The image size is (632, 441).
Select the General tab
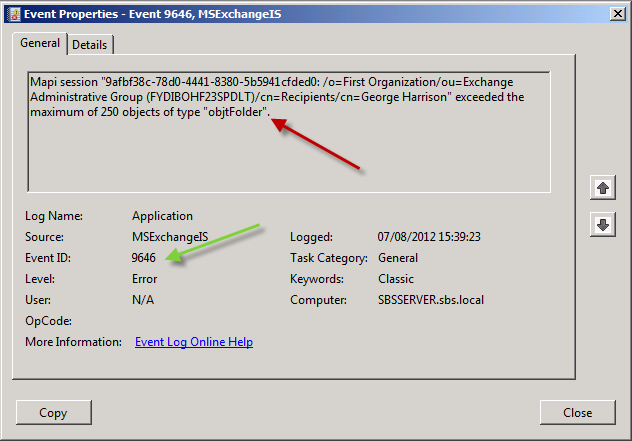(x=40, y=44)
